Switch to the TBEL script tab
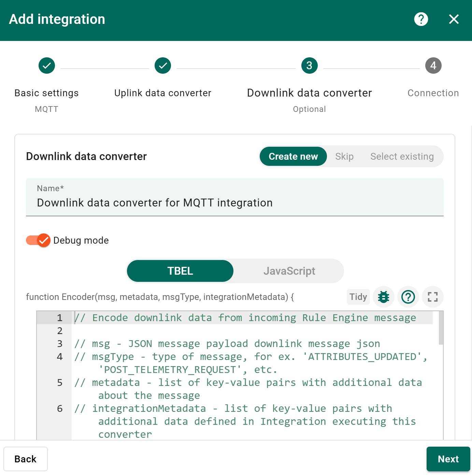 tap(180, 271)
